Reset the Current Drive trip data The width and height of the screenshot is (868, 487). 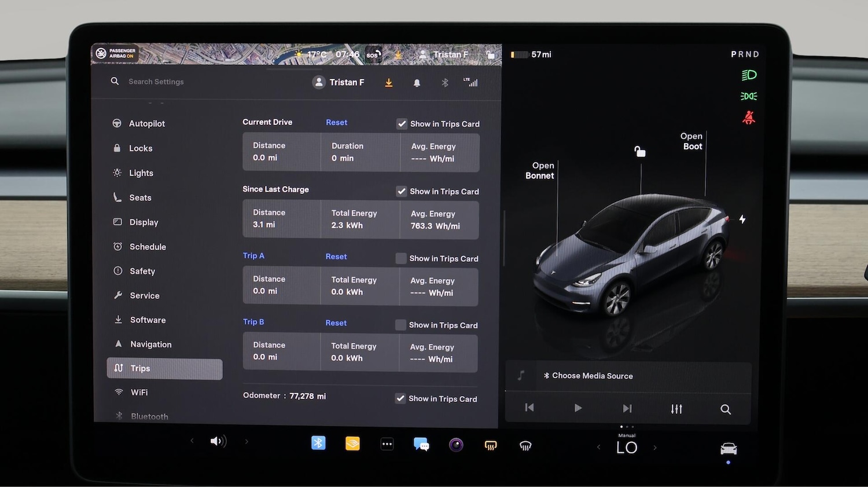336,122
